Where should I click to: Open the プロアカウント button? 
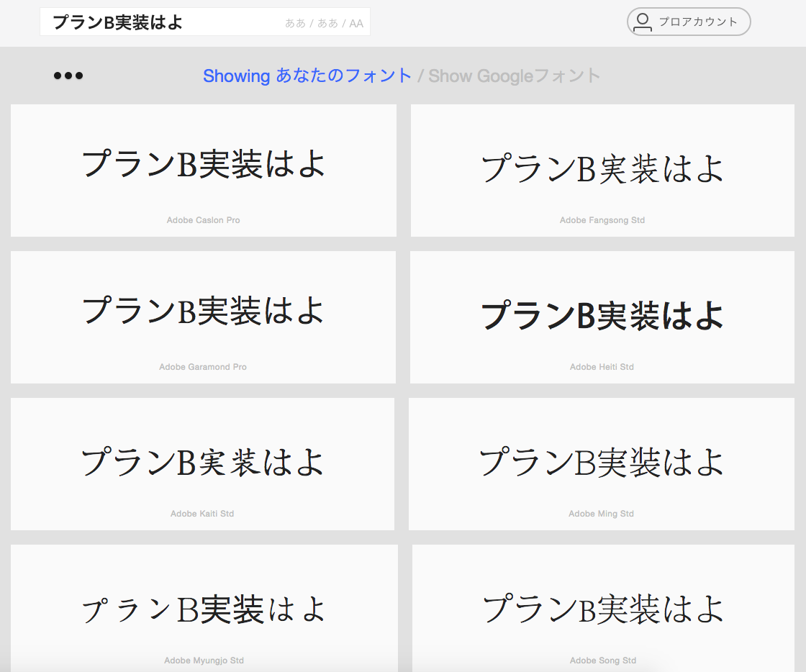[x=697, y=22]
